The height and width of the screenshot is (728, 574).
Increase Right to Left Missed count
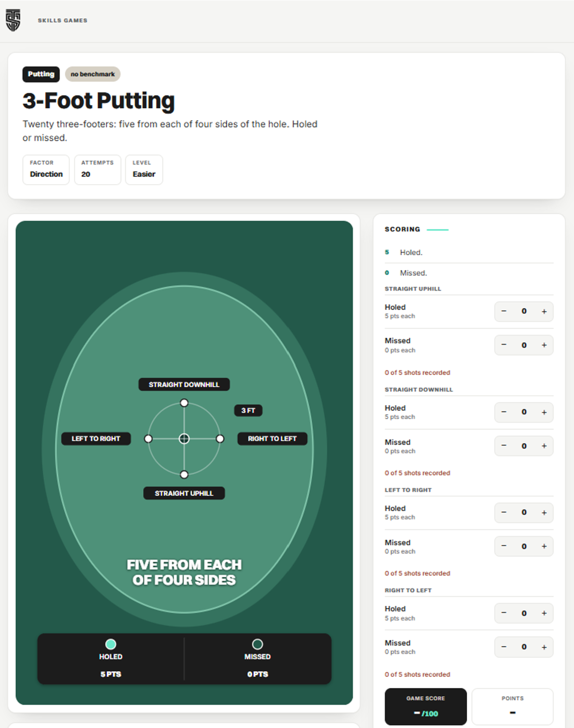click(x=544, y=647)
